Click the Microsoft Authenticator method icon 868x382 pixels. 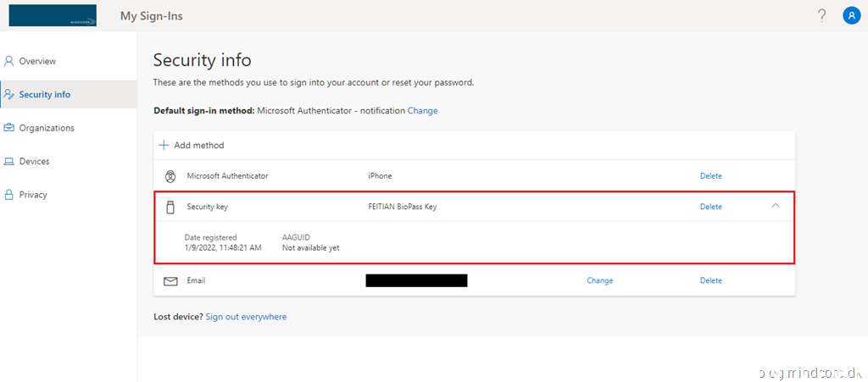point(170,176)
